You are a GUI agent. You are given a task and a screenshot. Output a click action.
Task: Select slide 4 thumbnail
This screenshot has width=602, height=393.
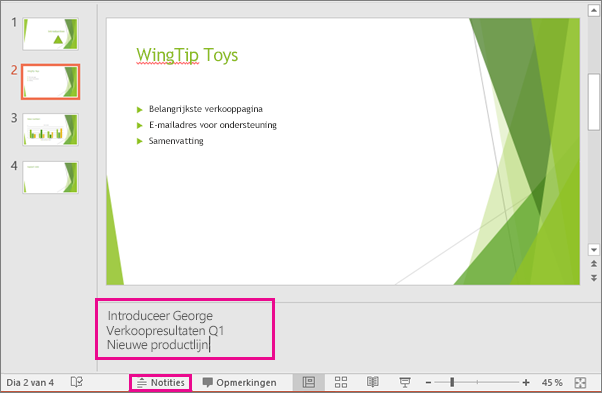50,177
